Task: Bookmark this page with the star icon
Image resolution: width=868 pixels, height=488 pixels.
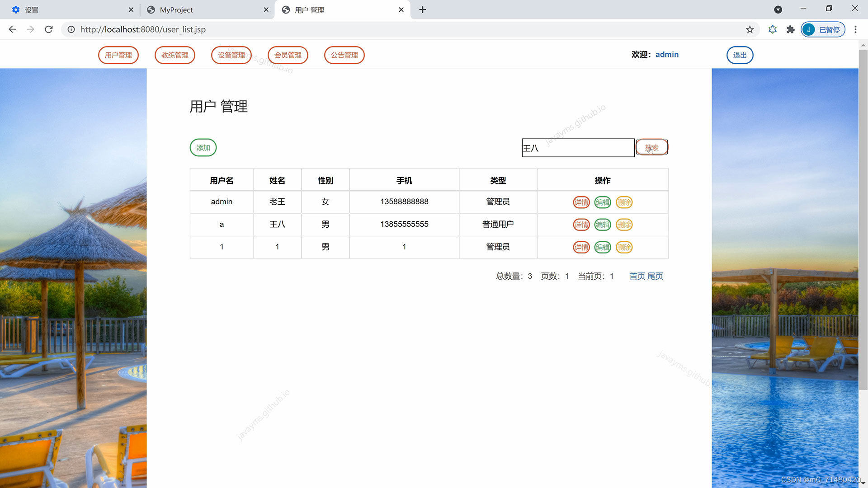Action: click(x=750, y=29)
